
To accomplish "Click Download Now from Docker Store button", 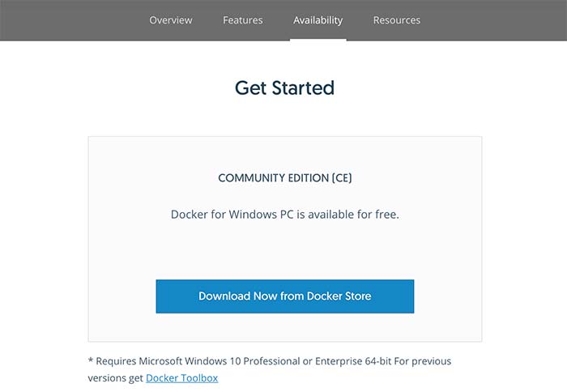I will [285, 296].
